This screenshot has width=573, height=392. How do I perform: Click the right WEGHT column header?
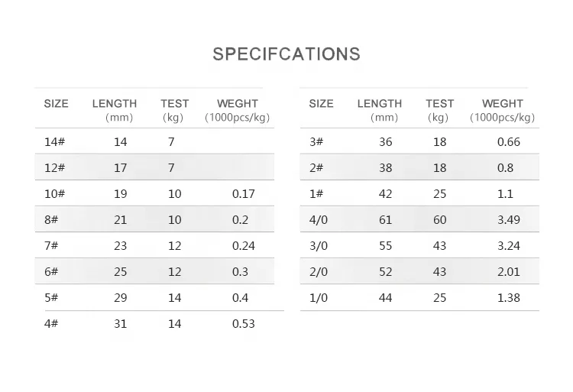pyautogui.click(x=503, y=110)
